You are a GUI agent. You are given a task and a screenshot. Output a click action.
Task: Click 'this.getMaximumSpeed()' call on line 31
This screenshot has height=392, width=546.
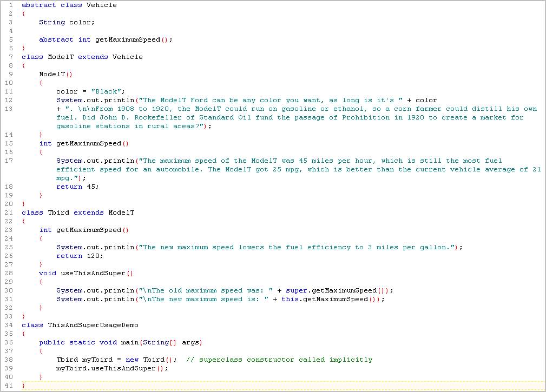328,300
